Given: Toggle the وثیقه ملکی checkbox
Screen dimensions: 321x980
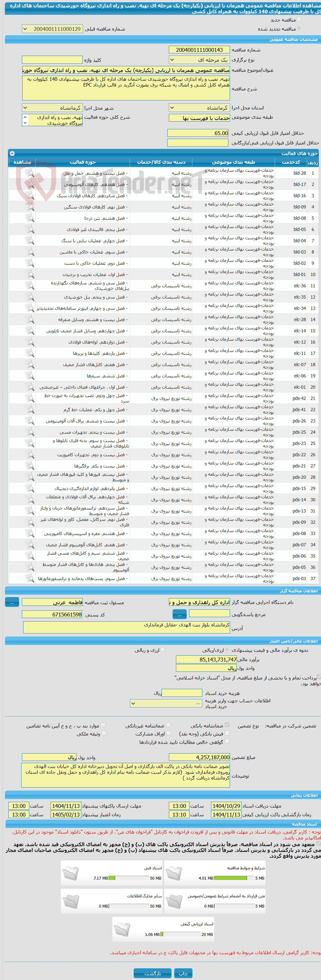Looking at the screenshot, I should [x=104, y=733].
